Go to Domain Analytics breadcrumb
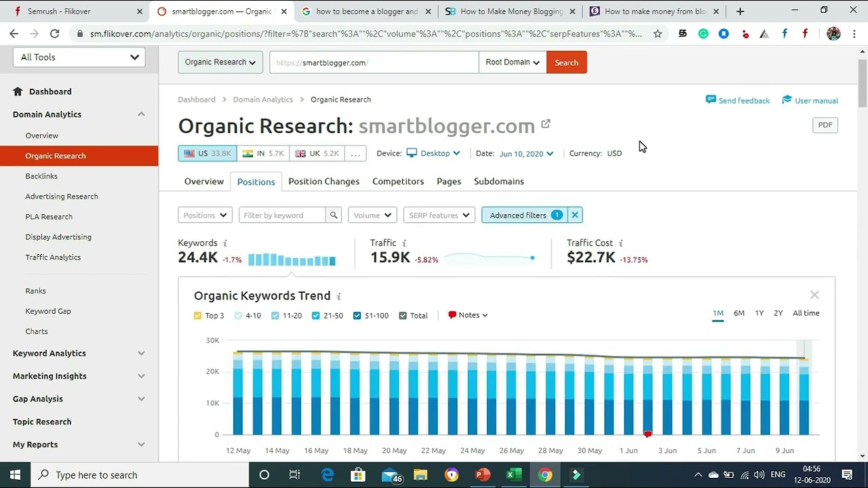The height and width of the screenshot is (488, 868). tap(263, 100)
